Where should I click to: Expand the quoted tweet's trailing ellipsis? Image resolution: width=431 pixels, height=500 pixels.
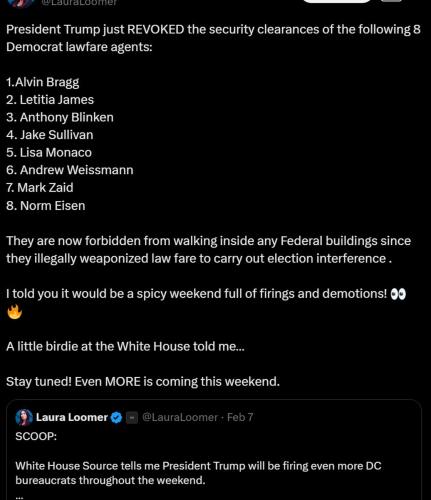[x=19, y=496]
